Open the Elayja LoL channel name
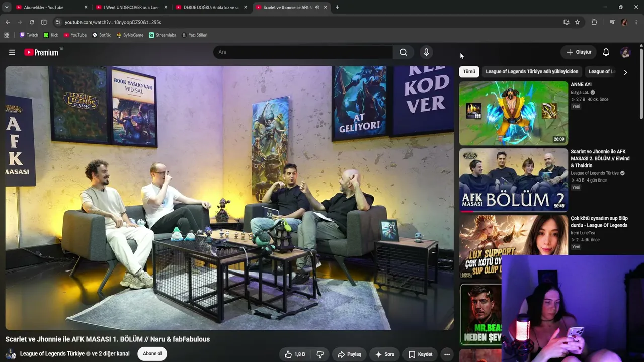 click(x=580, y=93)
